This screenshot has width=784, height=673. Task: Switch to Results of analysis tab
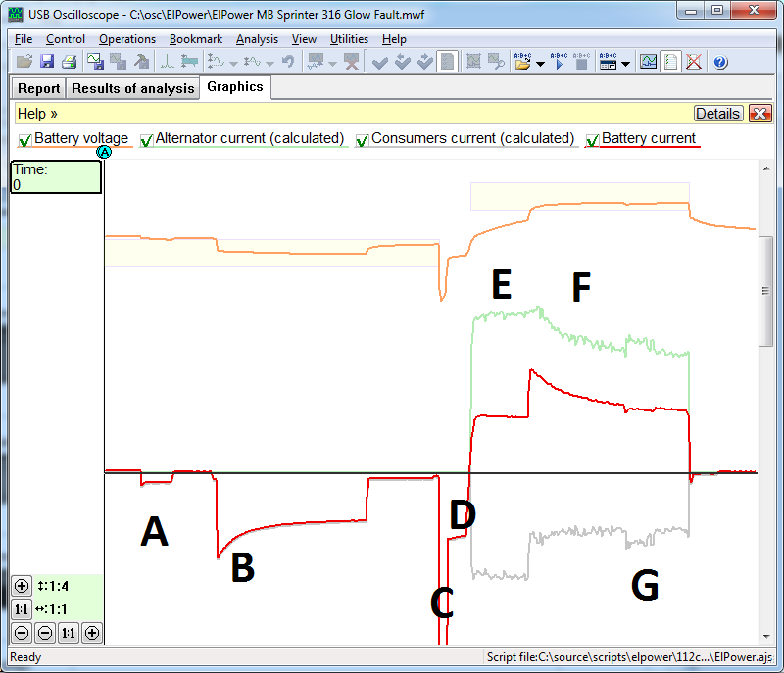click(x=133, y=88)
